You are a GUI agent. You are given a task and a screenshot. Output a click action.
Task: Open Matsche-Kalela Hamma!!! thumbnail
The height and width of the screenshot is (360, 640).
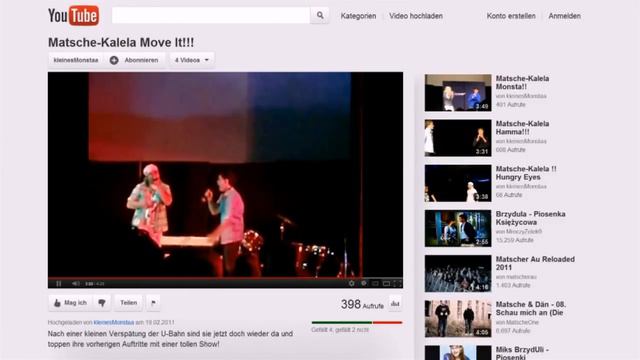(458, 138)
